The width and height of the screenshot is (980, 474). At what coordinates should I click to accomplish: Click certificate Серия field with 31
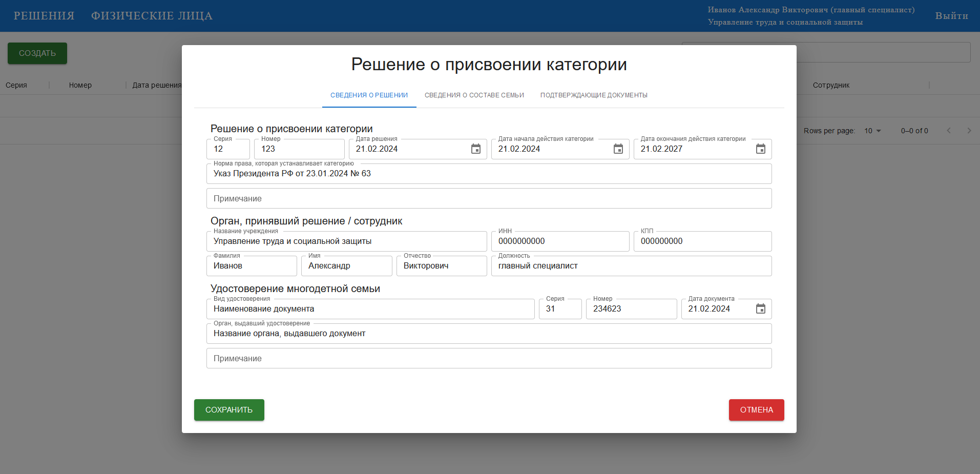(560, 309)
